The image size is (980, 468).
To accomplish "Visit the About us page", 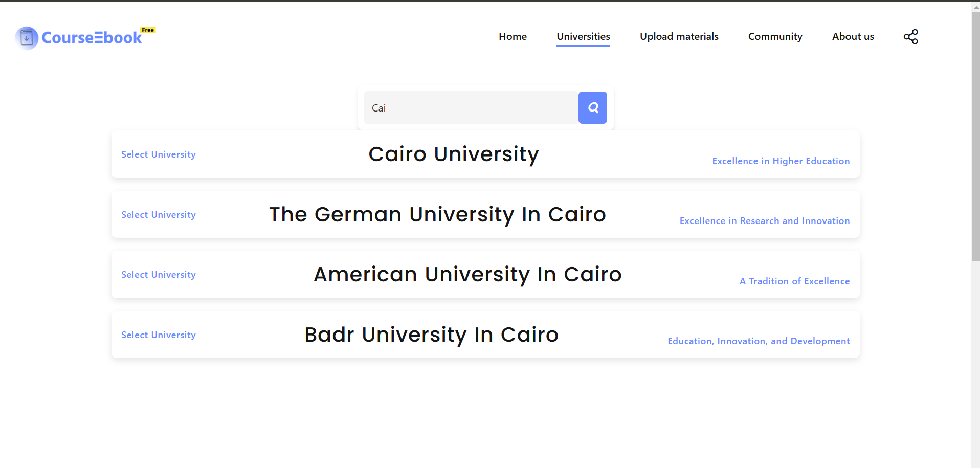I will point(853,37).
